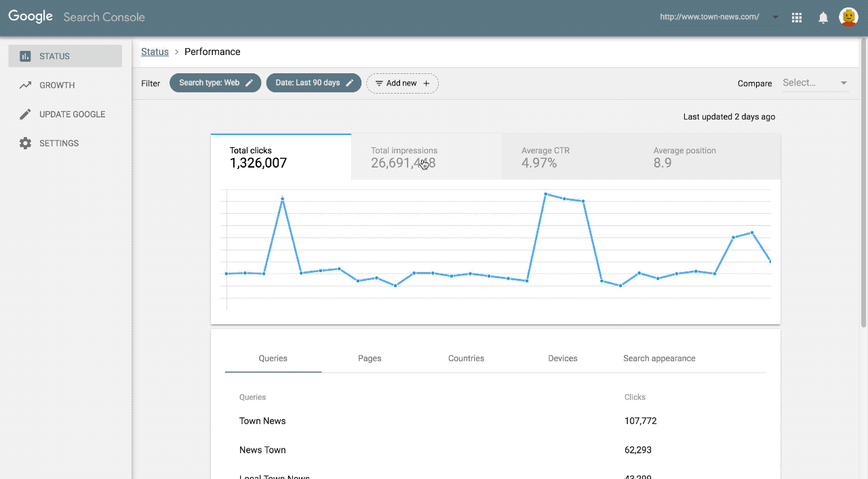Switch to the Search appearance tab
Image resolution: width=868 pixels, height=479 pixels.
(659, 358)
